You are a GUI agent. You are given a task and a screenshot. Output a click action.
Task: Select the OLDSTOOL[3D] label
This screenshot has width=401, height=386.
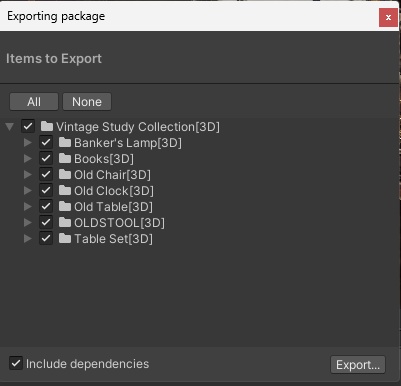point(119,223)
